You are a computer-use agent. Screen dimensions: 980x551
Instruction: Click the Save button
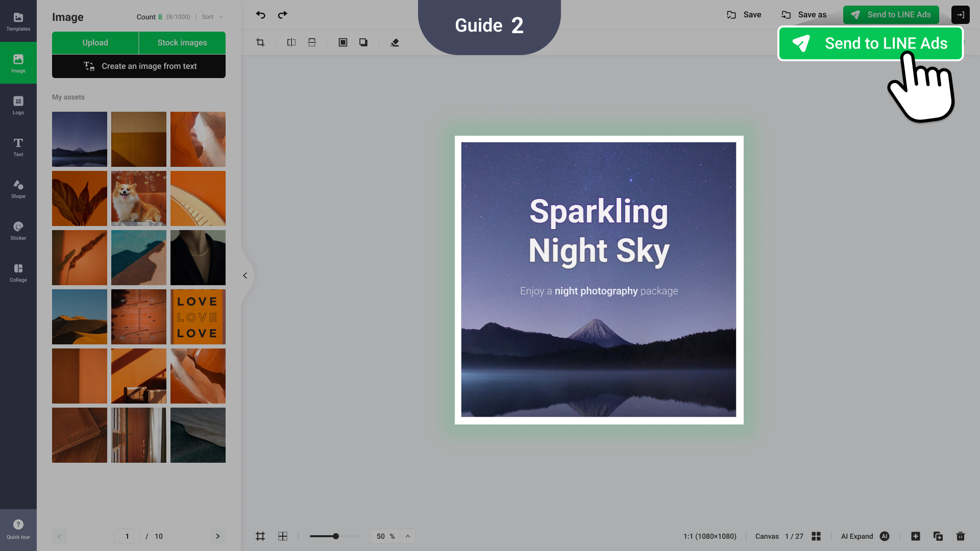click(x=744, y=15)
